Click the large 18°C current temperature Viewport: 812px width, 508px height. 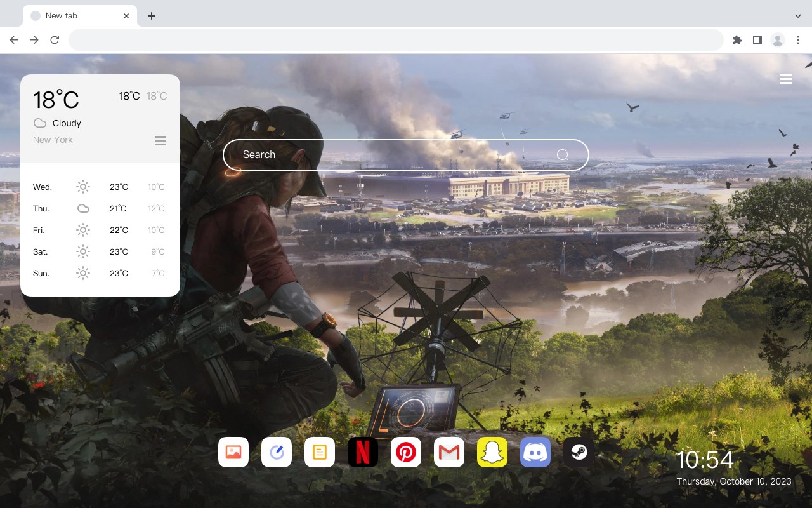(56, 100)
